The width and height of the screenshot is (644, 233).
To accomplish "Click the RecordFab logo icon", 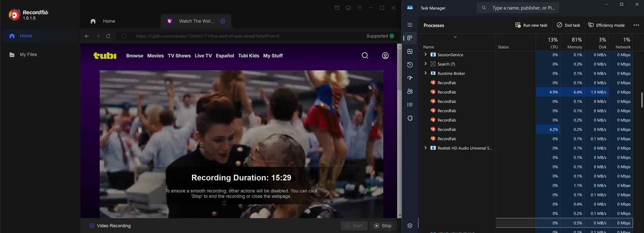I will click(x=14, y=15).
